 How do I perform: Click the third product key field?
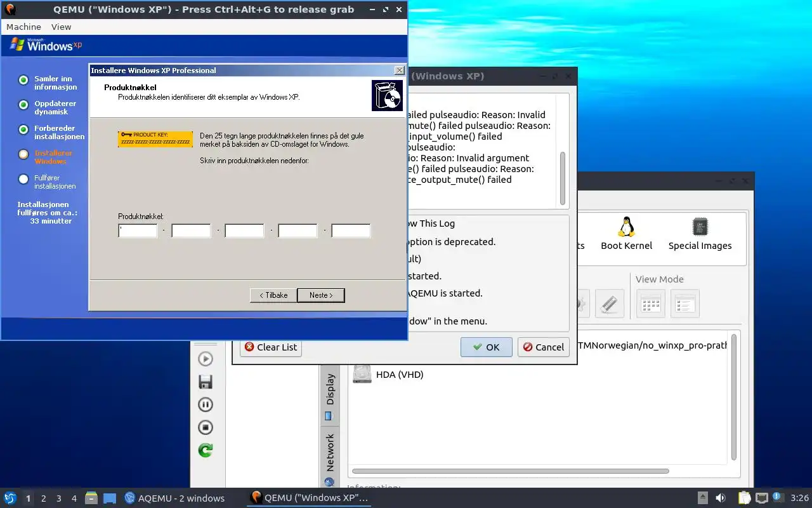point(244,231)
